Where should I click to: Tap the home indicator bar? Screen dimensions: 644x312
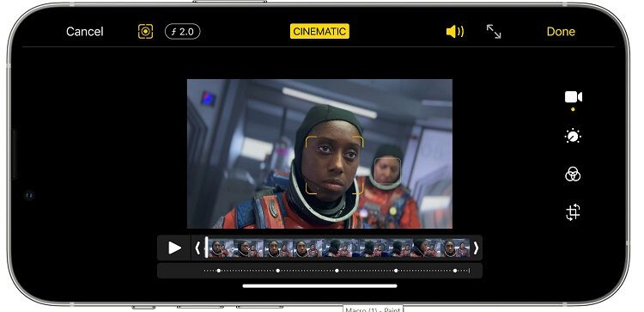319,285
